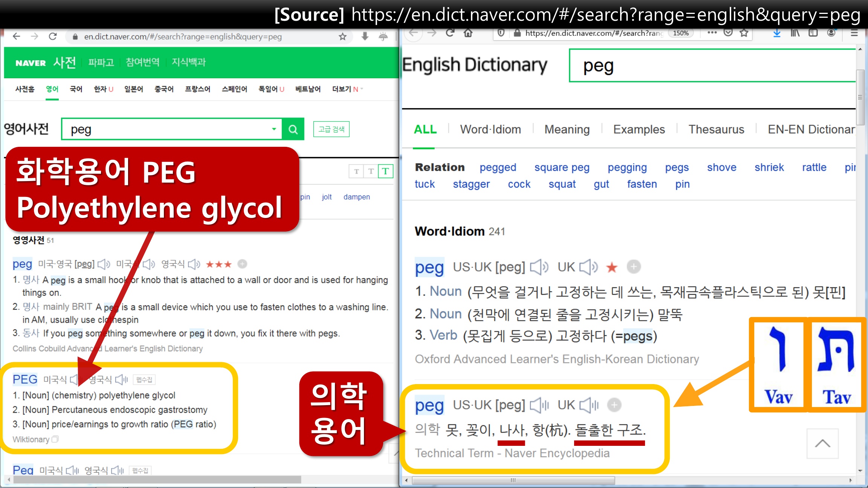The height and width of the screenshot is (488, 868).
Task: Bookmark the page with Firefox's star icon
Action: coord(744,33)
